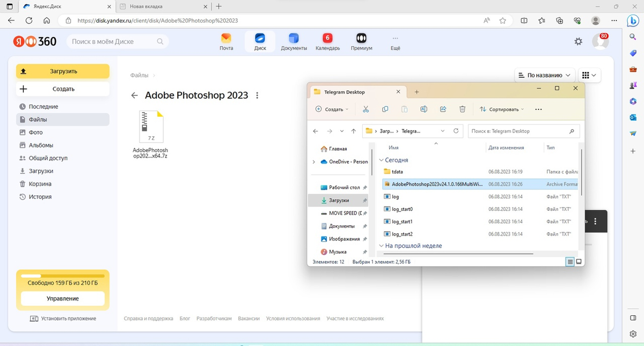Open Ещё services menu
The height and width of the screenshot is (346, 644).
(x=396, y=42)
